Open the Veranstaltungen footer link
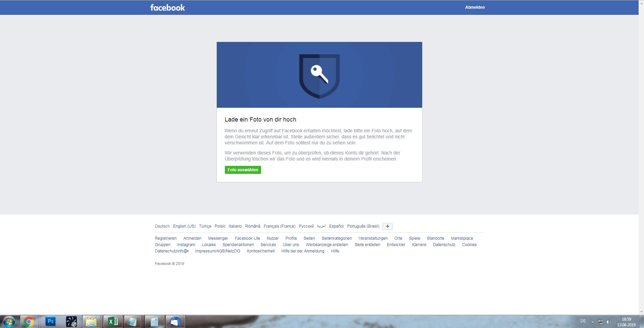 (373, 238)
